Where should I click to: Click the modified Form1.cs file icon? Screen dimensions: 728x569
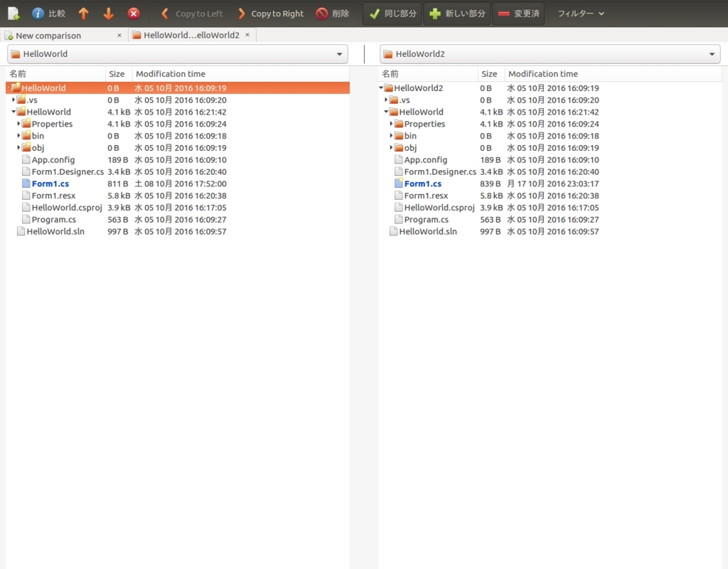coord(26,184)
